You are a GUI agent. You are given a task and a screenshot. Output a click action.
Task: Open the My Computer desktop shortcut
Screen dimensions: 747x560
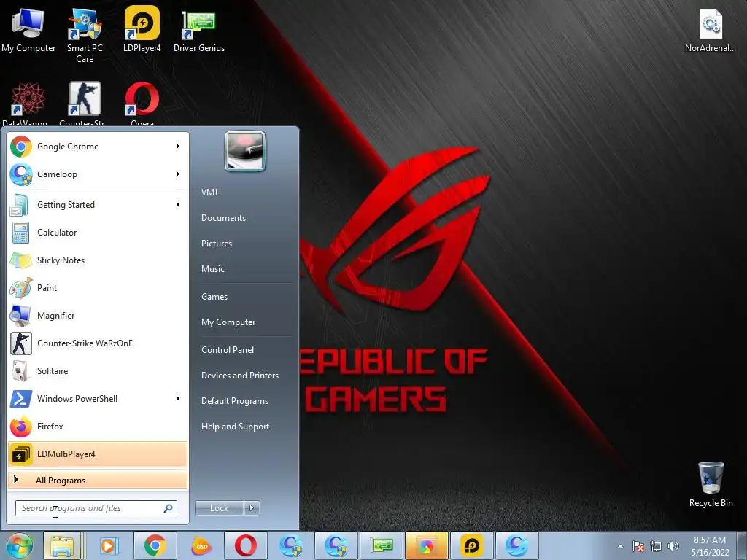(x=28, y=29)
